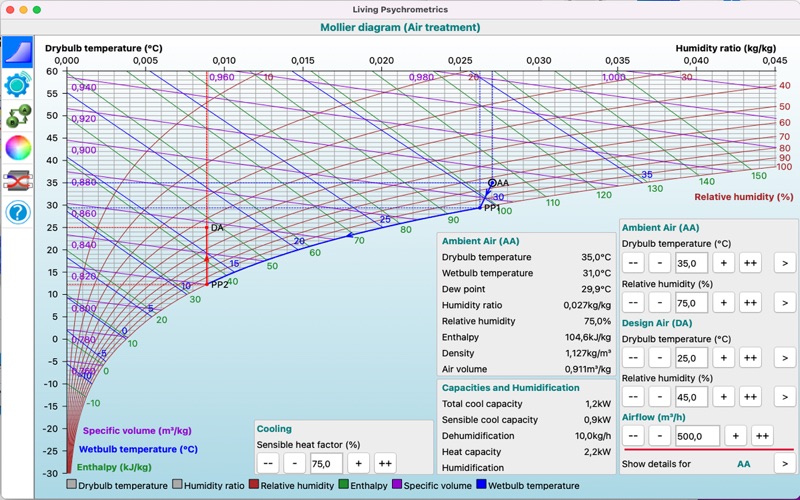Click the Design Air humidity 45,0 field
Screen dimensions: 800x500
pos(691,397)
